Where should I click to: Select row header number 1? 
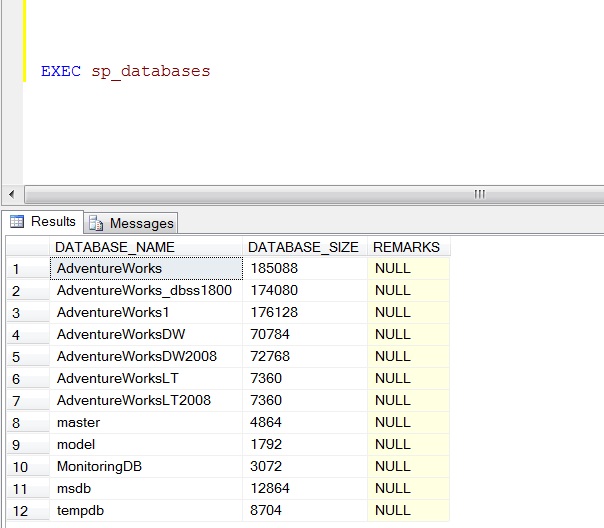click(28, 269)
